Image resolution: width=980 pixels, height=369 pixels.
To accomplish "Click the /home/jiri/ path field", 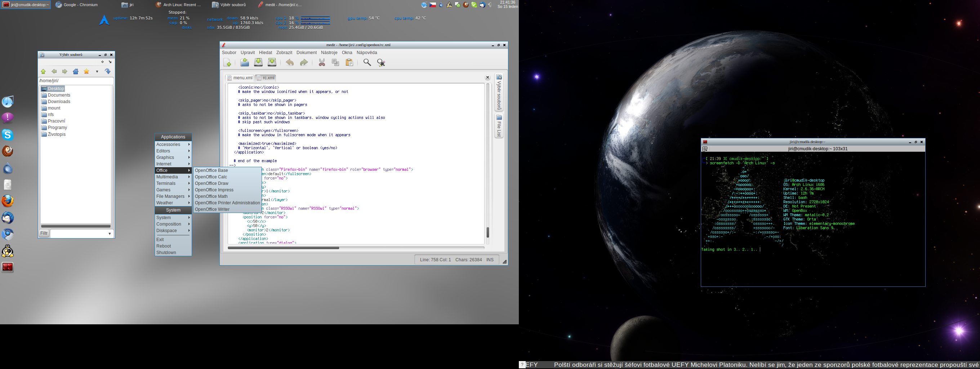I will coord(76,81).
